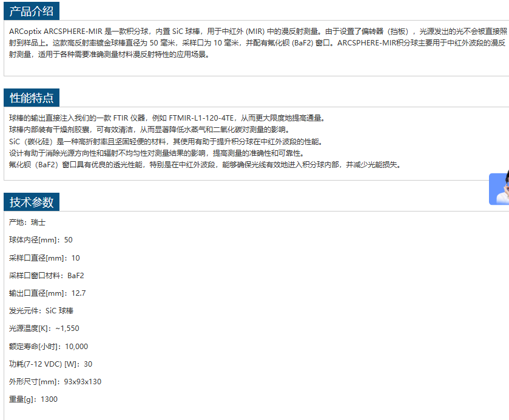Screen dimensions: 509x420
Task: Click the 采样口窗口材料：BaF2 entry
Action: (x=47, y=275)
